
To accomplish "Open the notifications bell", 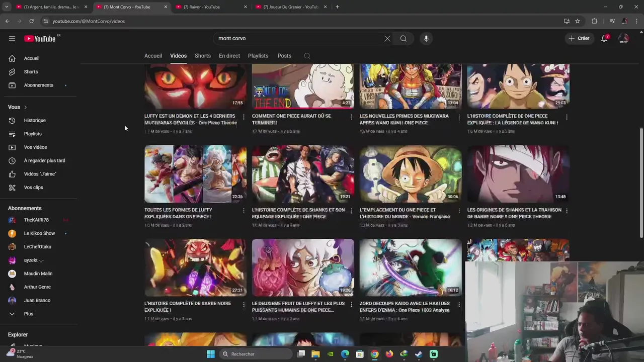I will point(605,38).
